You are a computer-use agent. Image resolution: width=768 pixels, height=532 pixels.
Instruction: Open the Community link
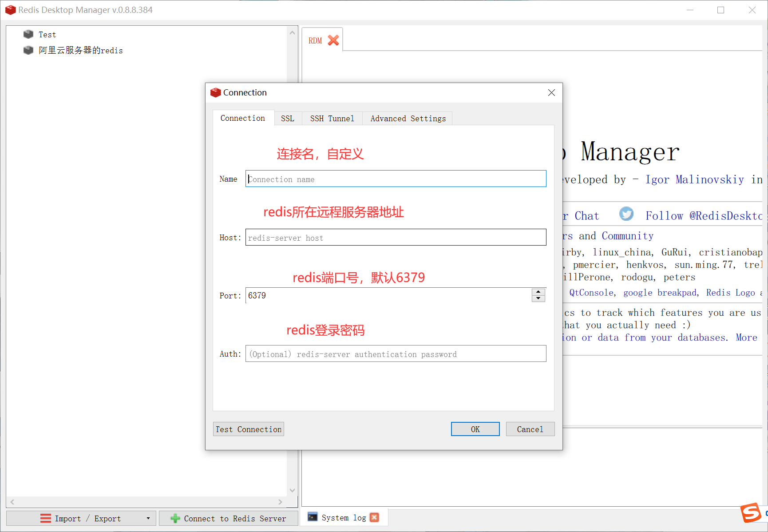tap(627, 236)
